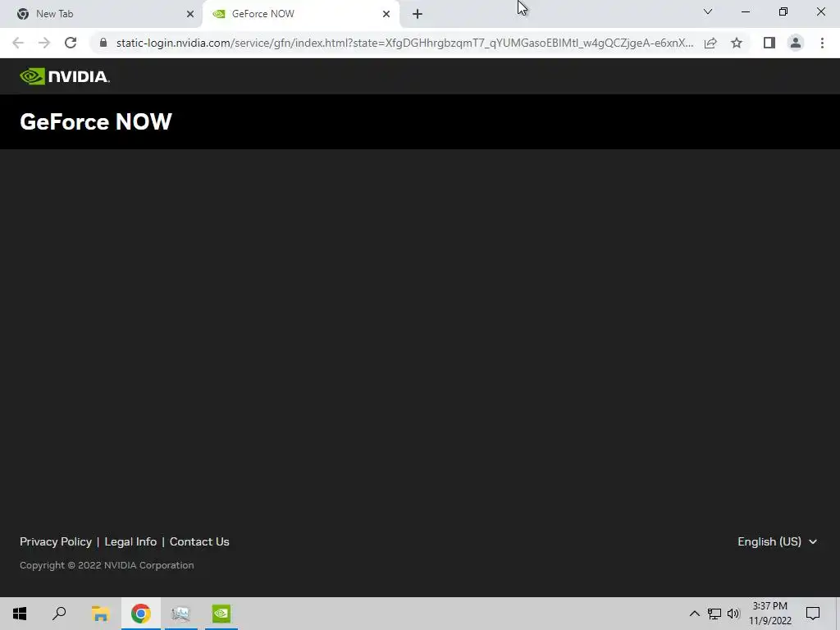Open Chrome side panel

click(769, 43)
